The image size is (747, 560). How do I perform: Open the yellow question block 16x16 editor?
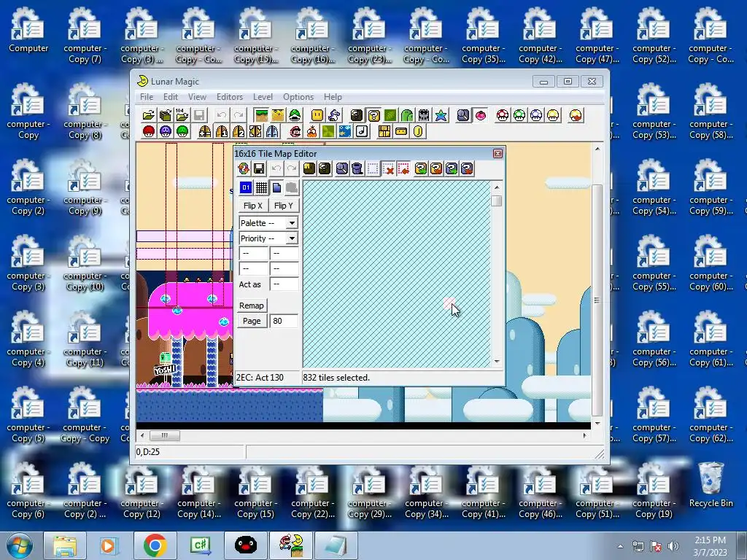(x=374, y=115)
